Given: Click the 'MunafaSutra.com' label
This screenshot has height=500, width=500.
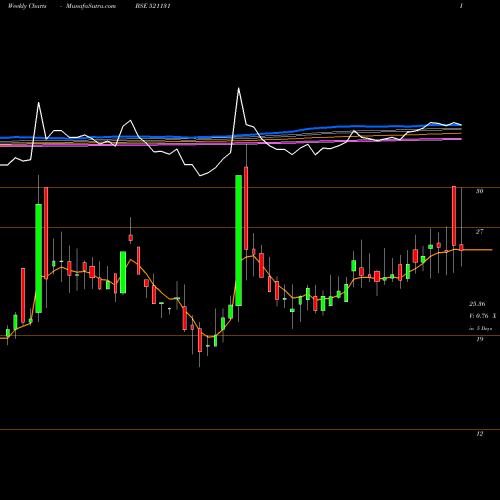Looking at the screenshot, I should point(91,6).
